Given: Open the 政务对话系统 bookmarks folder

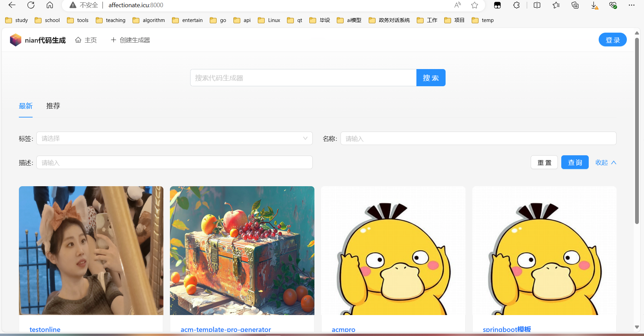Looking at the screenshot, I should (x=389, y=20).
